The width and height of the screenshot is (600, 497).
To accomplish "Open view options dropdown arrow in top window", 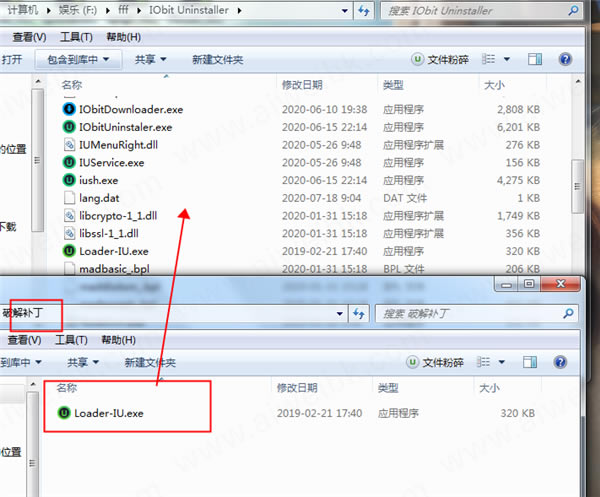I will coord(507,59).
